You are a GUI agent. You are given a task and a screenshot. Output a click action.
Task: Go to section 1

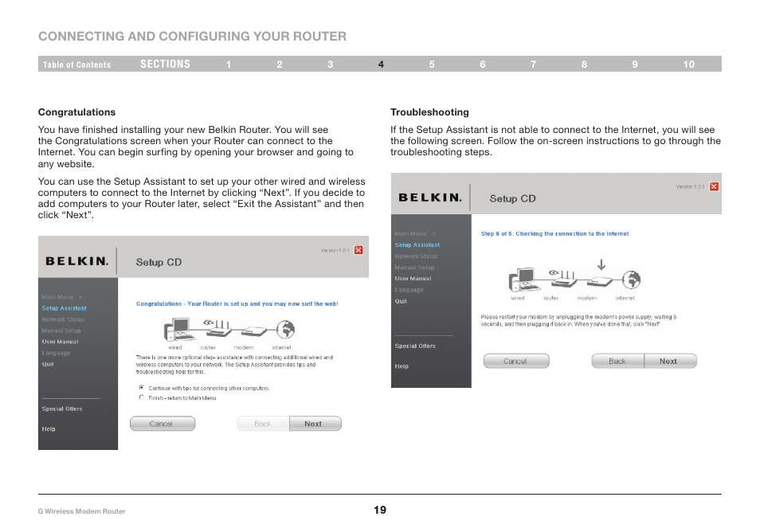pyautogui.click(x=229, y=65)
